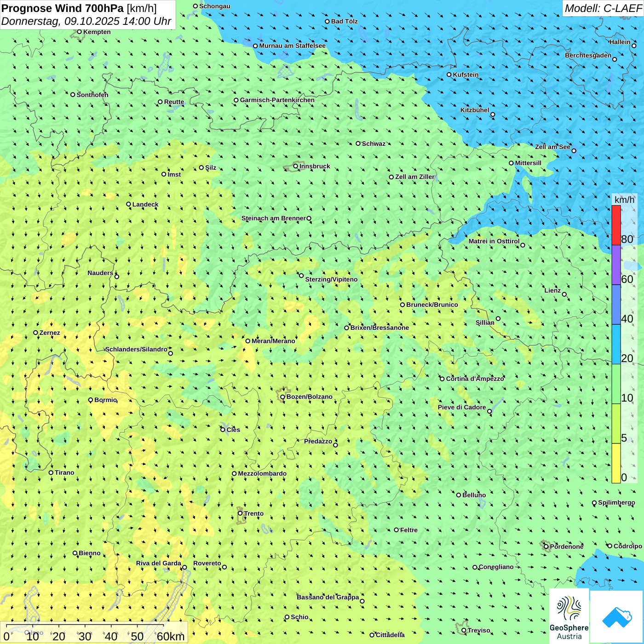
Task: Select the Pordenone city marker
Action: tap(546, 546)
